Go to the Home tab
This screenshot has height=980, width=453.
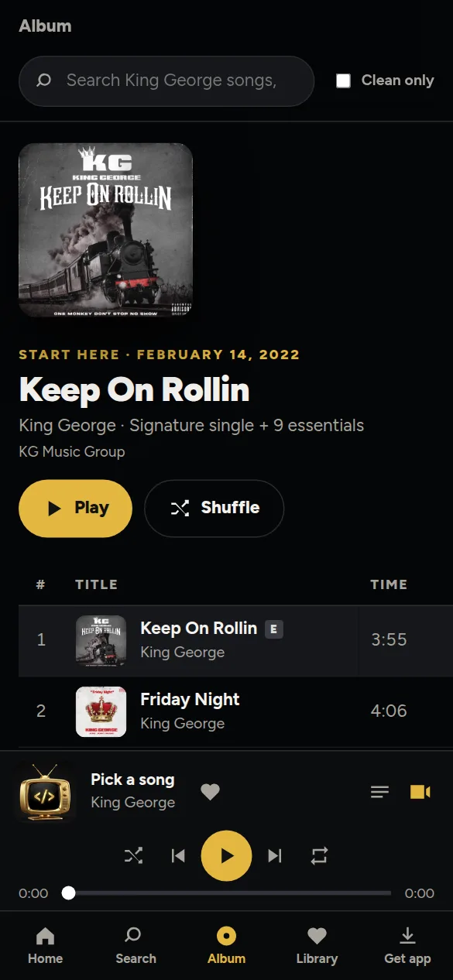click(x=45, y=946)
